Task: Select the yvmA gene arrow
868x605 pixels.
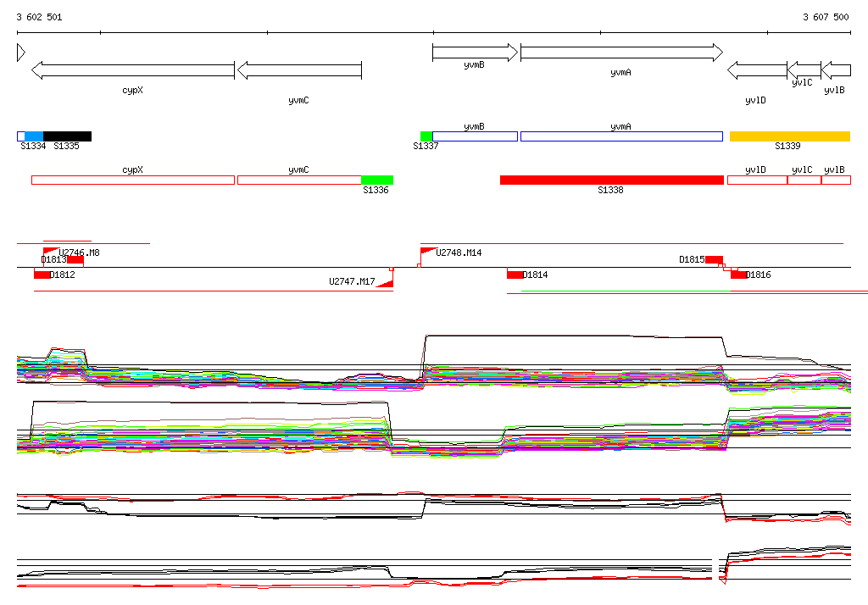Action: click(x=621, y=53)
